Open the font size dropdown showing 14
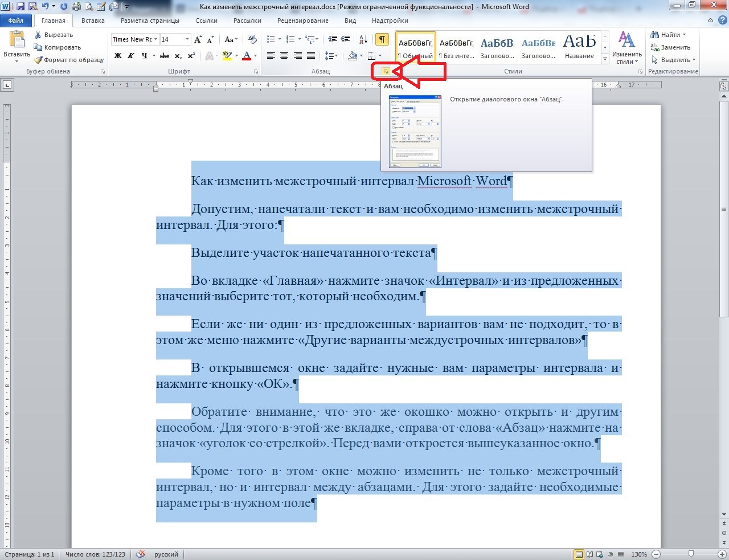Screen dimensions: 729x560 (187, 39)
